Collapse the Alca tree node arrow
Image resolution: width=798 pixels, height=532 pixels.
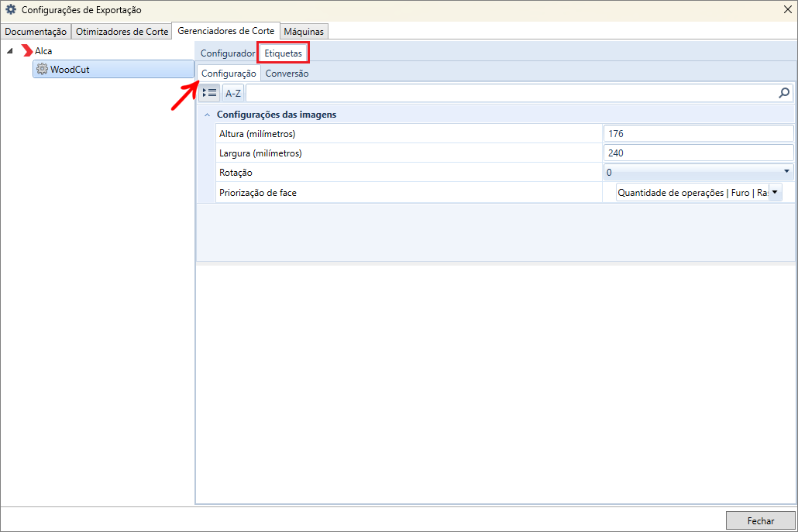click(9, 51)
